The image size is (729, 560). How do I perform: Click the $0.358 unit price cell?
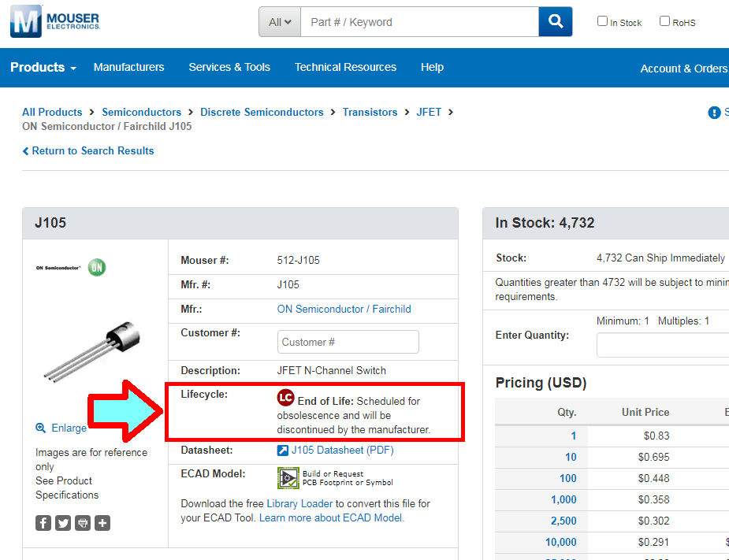point(653,500)
